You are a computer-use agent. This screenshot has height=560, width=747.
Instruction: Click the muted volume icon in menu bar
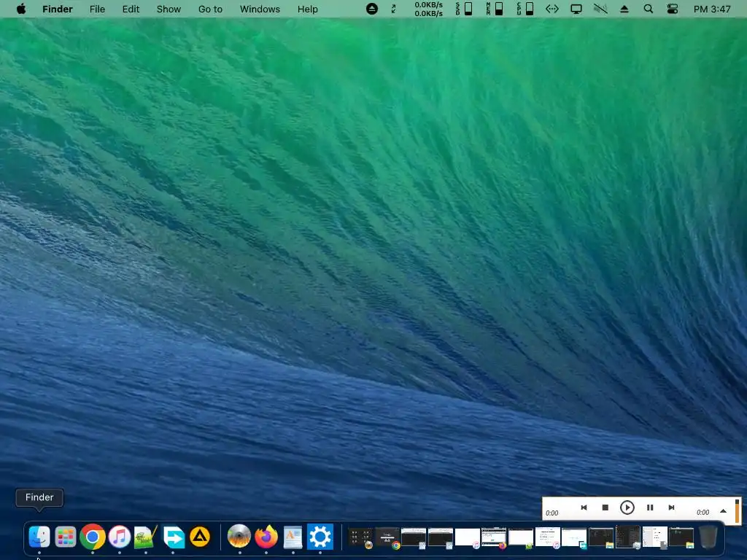pyautogui.click(x=600, y=9)
